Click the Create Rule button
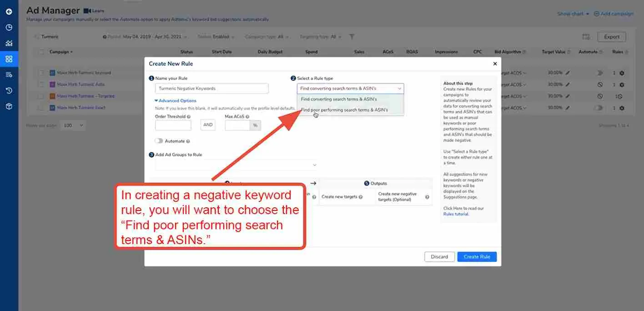644x311 pixels. 477,256
